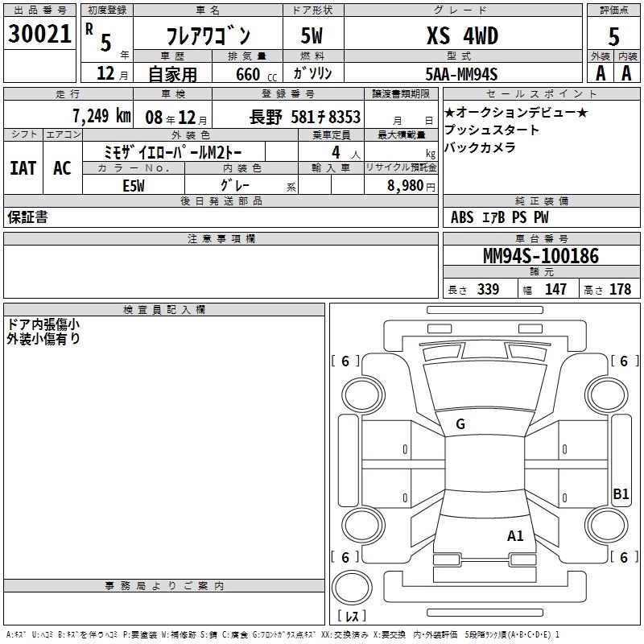This screenshot has height=644, width=644.
Task: Select car name フレアワゴン
Action: coord(208,35)
